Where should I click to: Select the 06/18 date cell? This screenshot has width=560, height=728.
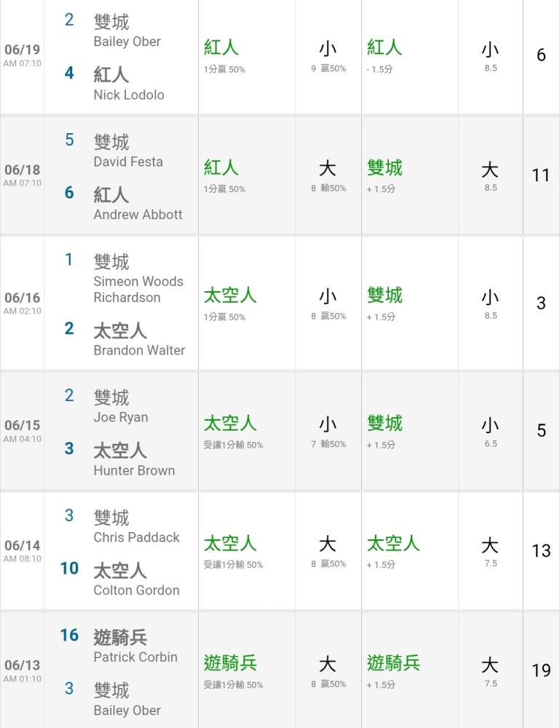pos(23,175)
